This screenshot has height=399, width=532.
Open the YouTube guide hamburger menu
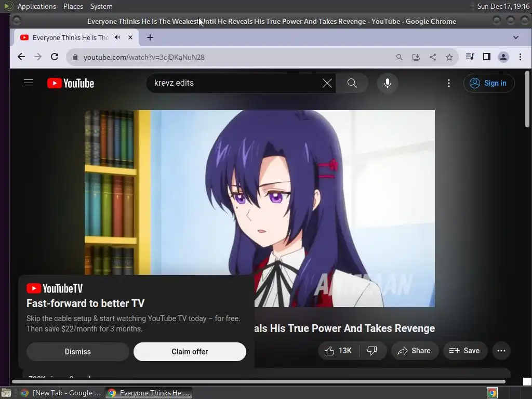coord(29,83)
